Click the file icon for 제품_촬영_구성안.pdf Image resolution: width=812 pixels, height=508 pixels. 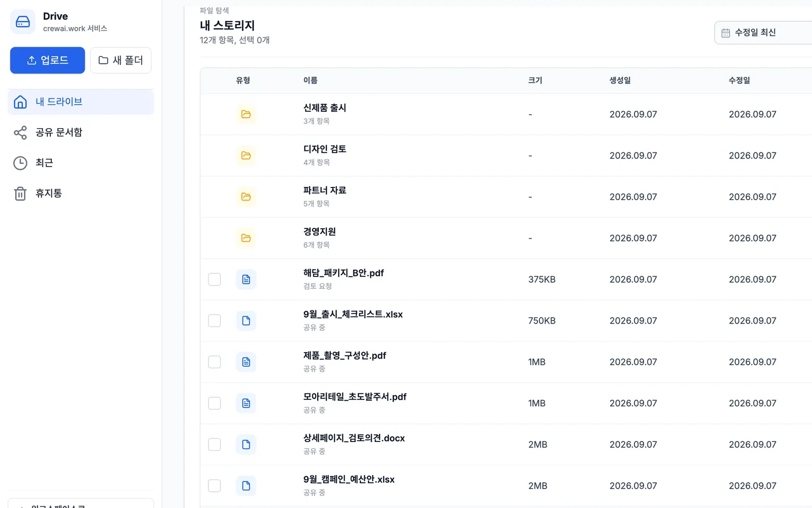tap(246, 362)
